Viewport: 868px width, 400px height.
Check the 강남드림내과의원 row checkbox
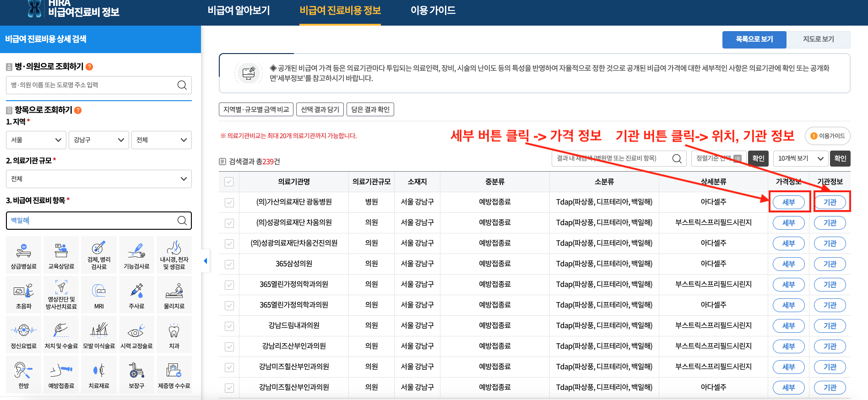[x=229, y=326]
